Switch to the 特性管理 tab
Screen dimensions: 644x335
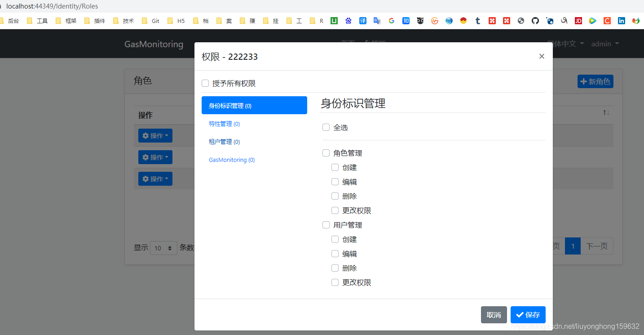pyautogui.click(x=224, y=123)
